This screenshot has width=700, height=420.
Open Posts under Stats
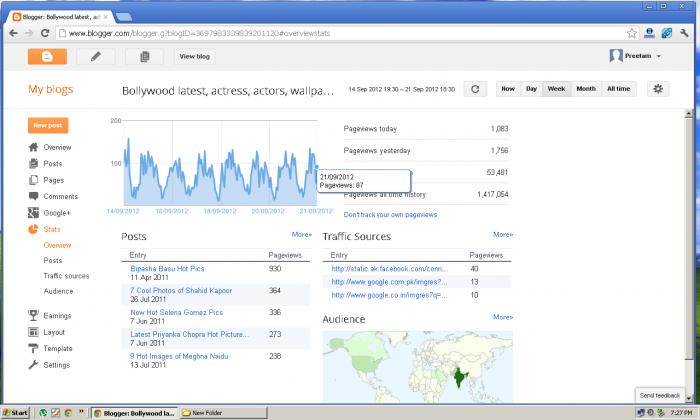pyautogui.click(x=53, y=260)
